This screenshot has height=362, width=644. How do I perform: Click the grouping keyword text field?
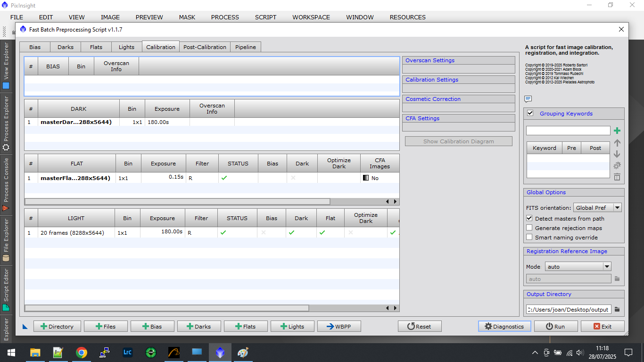[568, 131]
